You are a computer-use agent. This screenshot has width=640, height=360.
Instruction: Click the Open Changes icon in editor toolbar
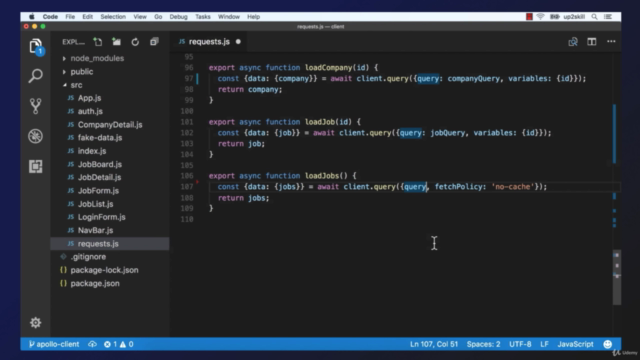click(573, 42)
